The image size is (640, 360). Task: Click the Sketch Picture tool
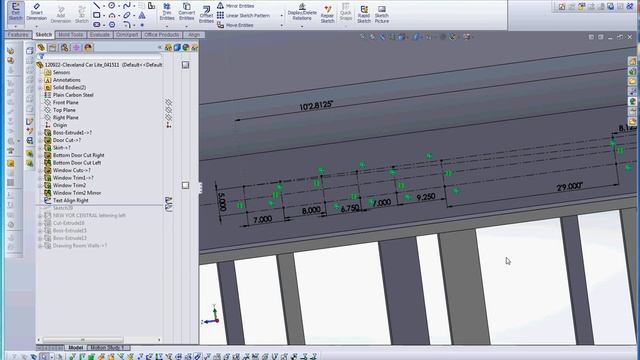[382, 13]
